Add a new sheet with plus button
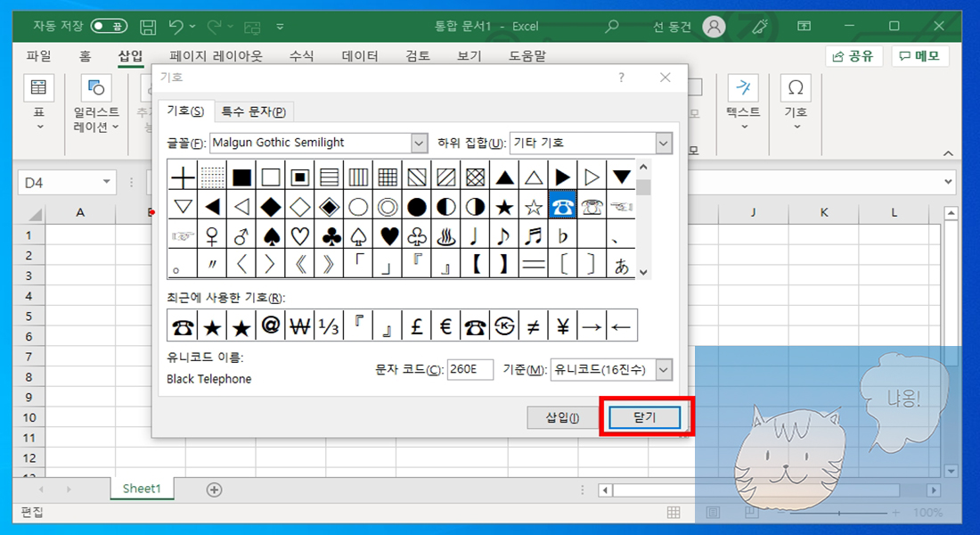This screenshot has width=980, height=535. (214, 490)
